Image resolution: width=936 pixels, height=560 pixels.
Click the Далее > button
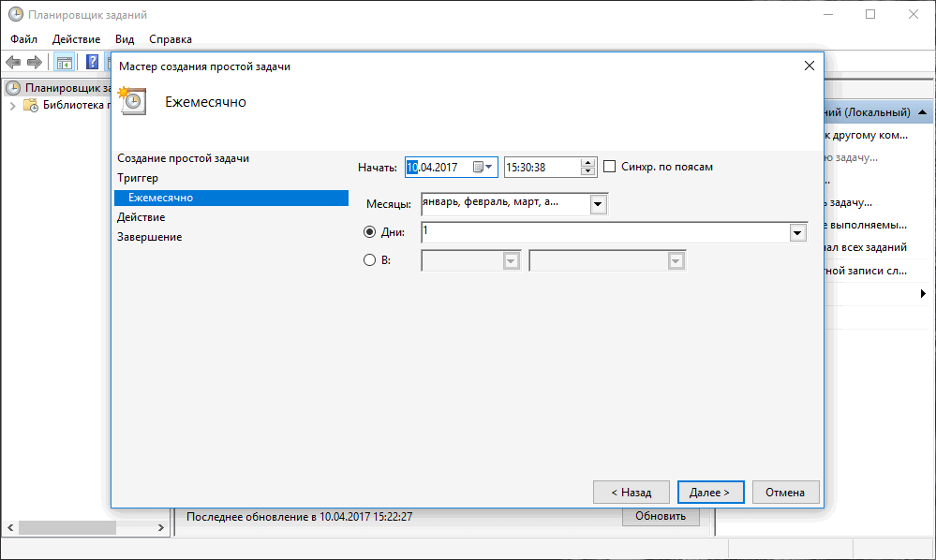tap(710, 492)
